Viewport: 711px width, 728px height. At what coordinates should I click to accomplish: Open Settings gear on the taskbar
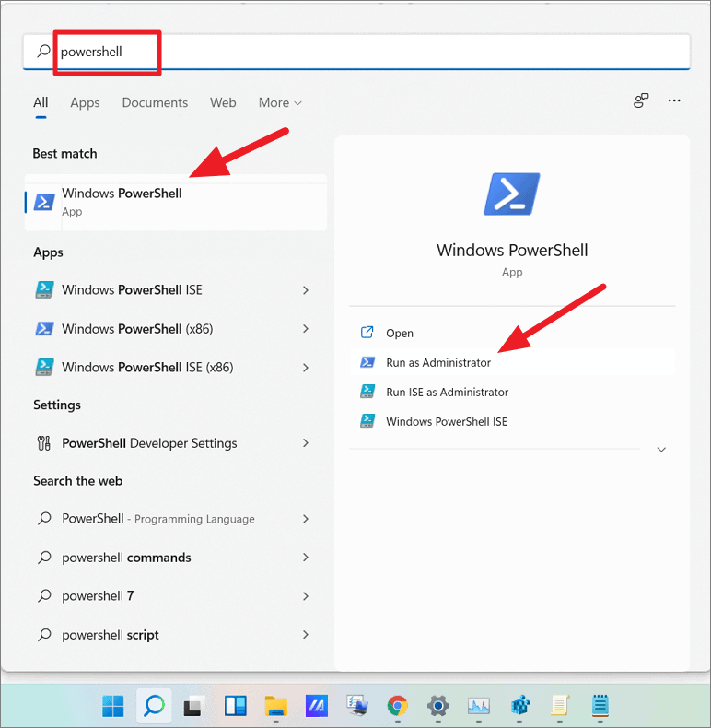[x=438, y=706]
